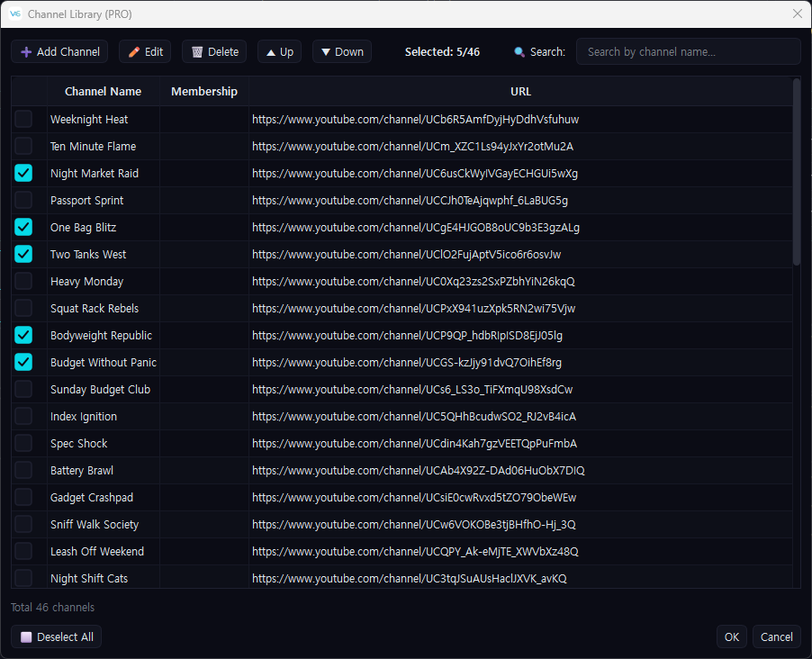Click the Deselect All square icon
This screenshot has height=659, width=812.
point(26,636)
